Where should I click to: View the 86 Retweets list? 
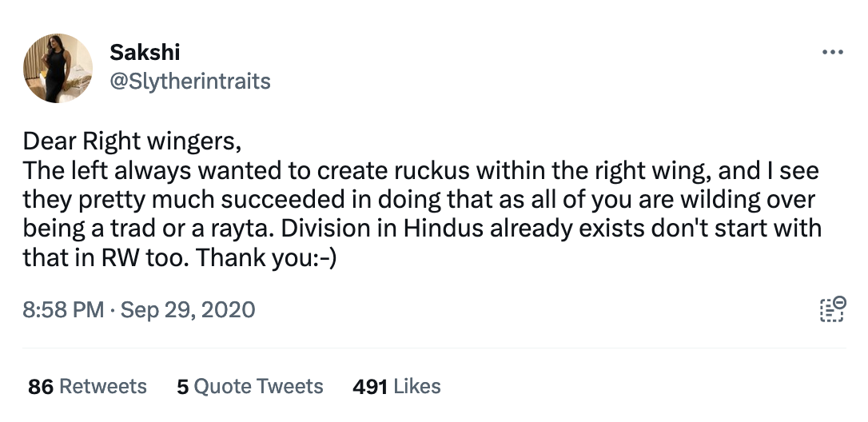pos(87,387)
